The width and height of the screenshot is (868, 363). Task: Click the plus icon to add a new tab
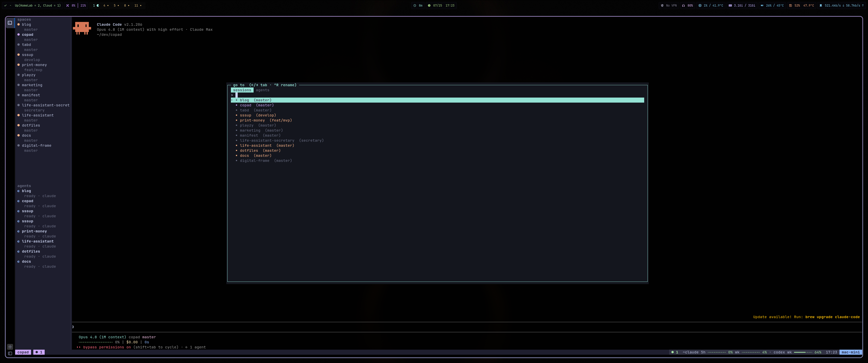click(x=10, y=347)
